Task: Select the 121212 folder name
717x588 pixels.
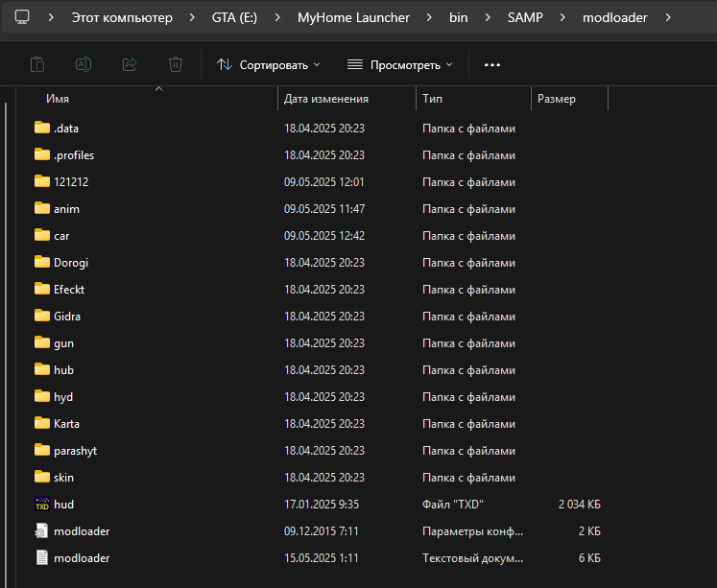Action: point(71,182)
